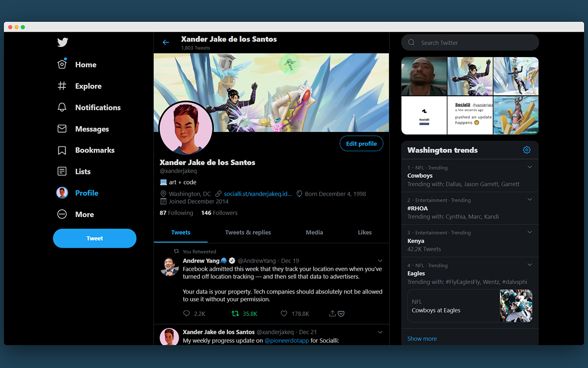The image size is (588, 368).
Task: Click the blue Tweet button
Action: click(95, 238)
